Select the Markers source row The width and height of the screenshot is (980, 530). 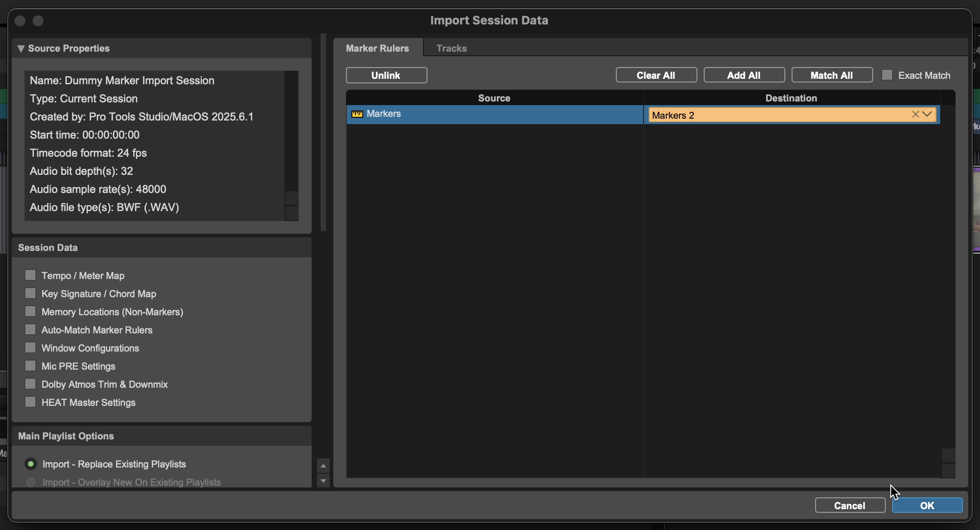coord(498,114)
